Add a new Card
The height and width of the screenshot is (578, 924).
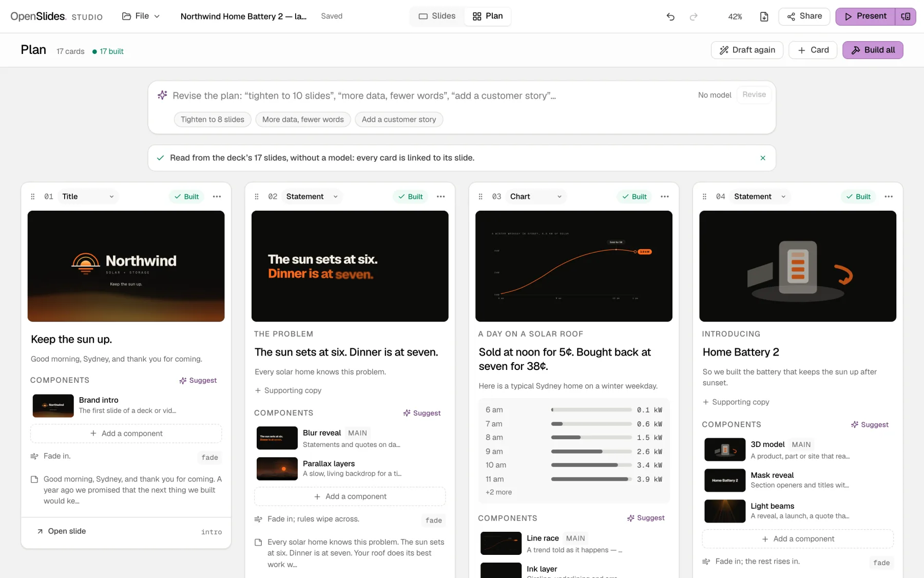click(813, 50)
